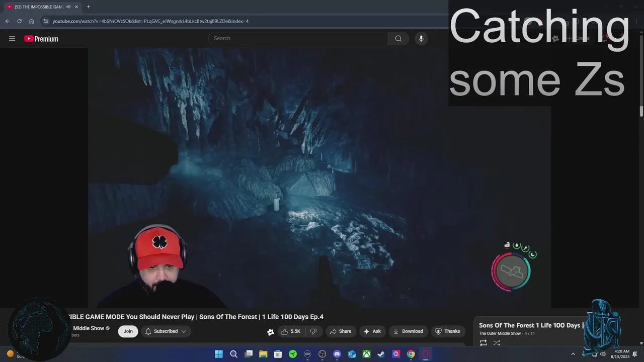This screenshot has width=644, height=362.
Task: Open the Ask AI button
Action: [x=372, y=331]
